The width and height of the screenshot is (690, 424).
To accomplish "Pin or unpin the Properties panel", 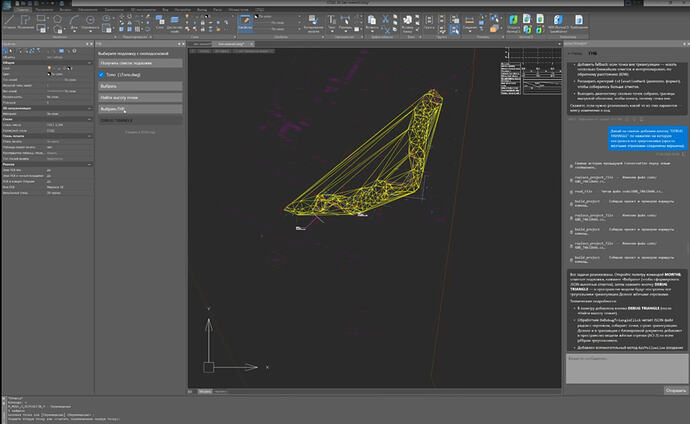I will (87, 44).
